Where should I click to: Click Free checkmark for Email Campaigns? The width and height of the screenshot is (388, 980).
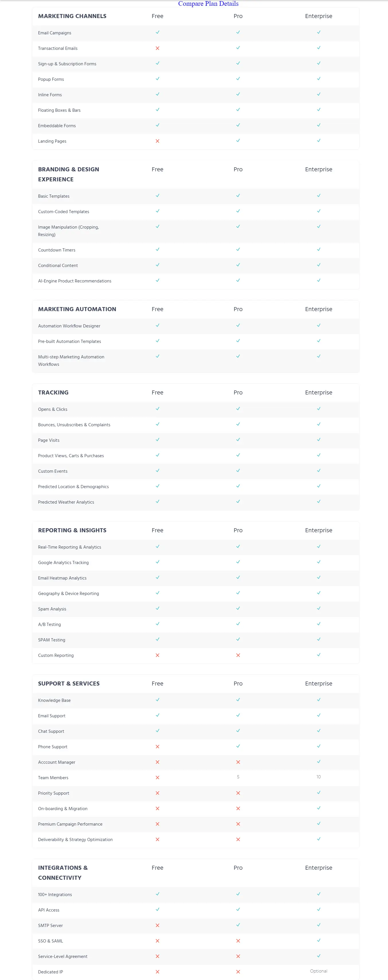pos(158,32)
